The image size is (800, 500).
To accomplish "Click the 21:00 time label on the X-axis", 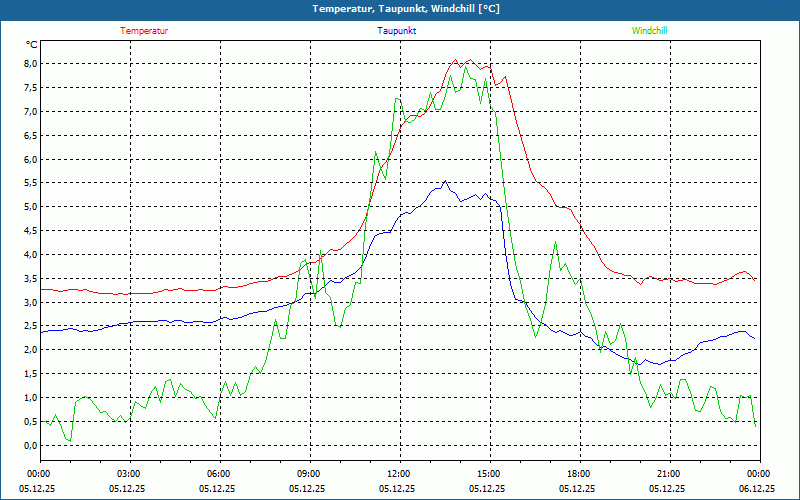I will 668,474.
